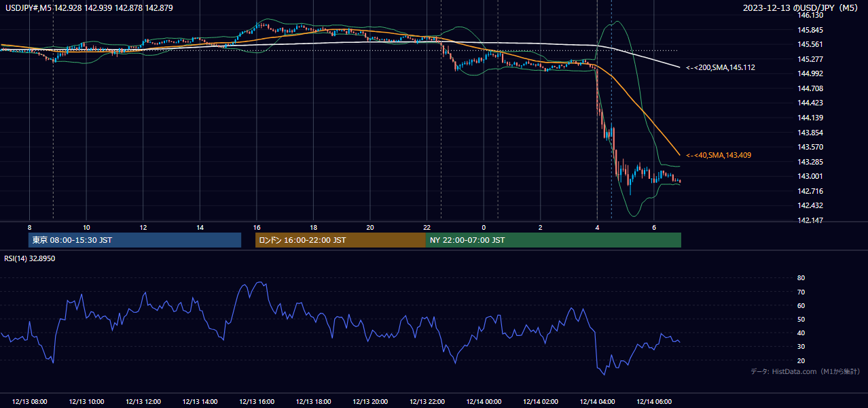Click hour label 2 under price chart

pos(541,227)
